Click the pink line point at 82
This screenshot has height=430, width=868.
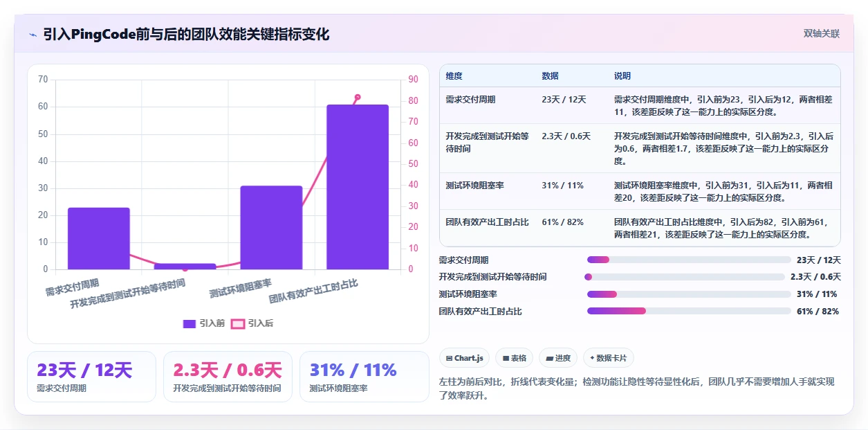358,97
